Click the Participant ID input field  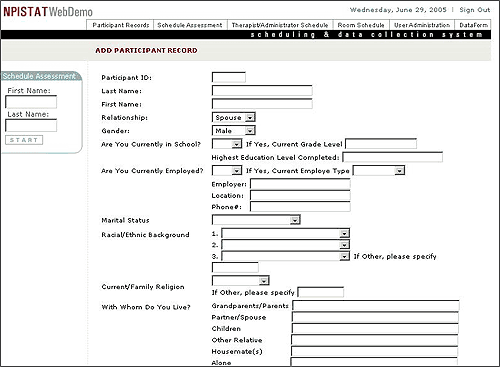pos(229,77)
